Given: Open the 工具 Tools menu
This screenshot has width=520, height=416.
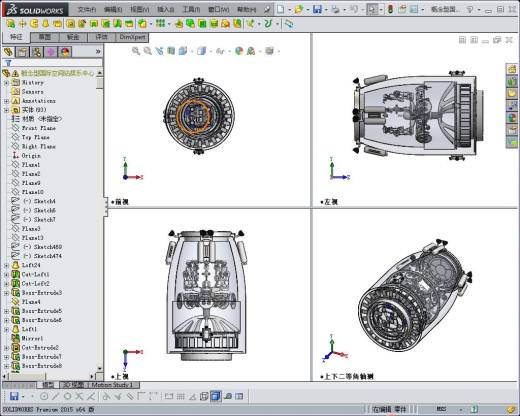Looking at the screenshot, I should point(191,9).
